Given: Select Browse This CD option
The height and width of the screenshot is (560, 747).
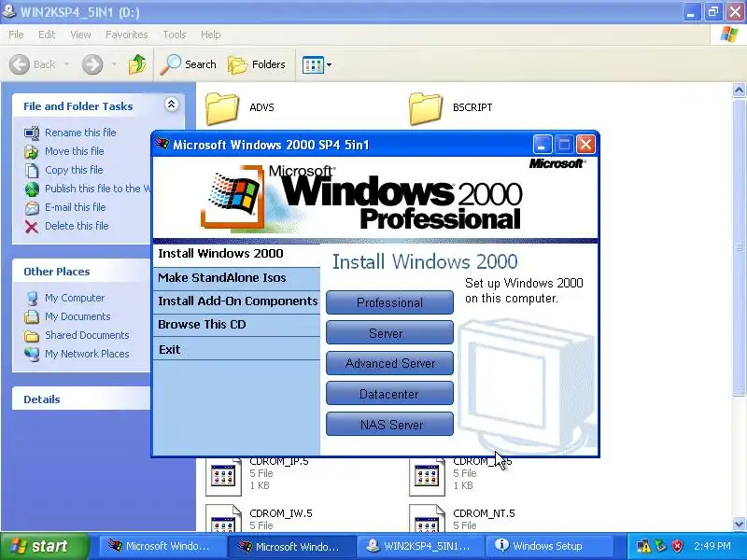Looking at the screenshot, I should (236, 325).
